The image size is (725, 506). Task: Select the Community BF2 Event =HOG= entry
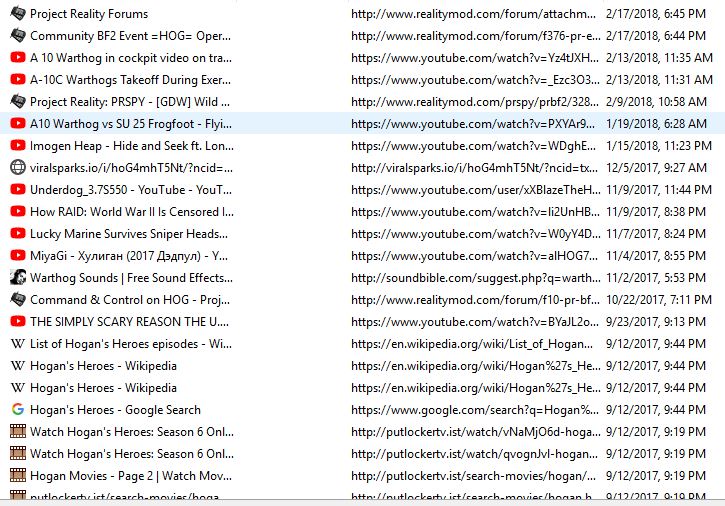pyautogui.click(x=131, y=36)
